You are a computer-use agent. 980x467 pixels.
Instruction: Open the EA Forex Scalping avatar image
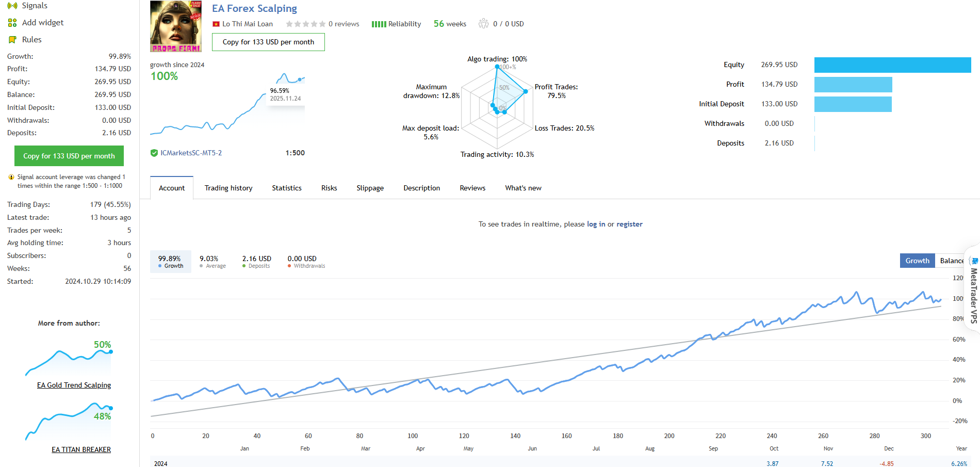176,26
